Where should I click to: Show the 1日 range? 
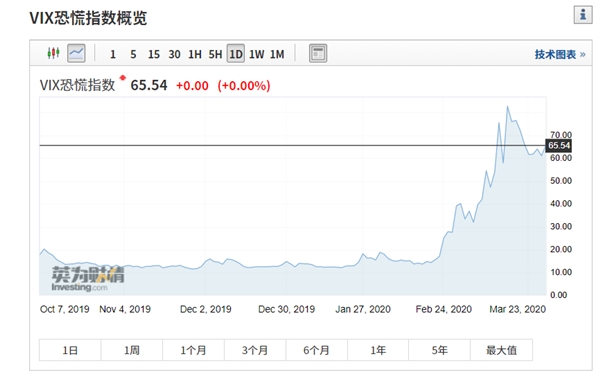pos(70,350)
